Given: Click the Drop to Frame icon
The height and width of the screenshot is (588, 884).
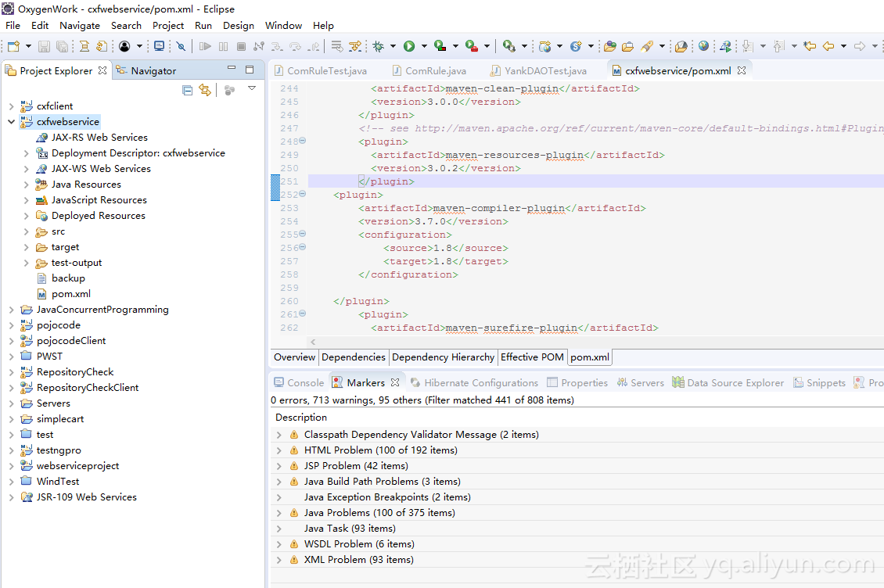Looking at the screenshot, I should [336, 46].
